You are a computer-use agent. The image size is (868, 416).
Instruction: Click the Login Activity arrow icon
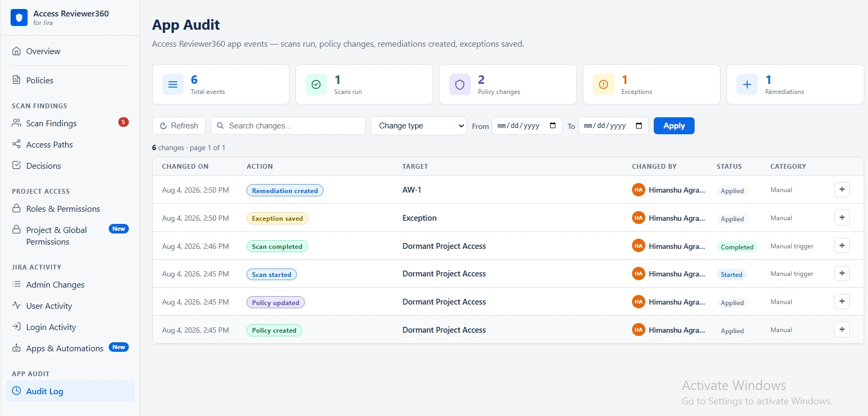tap(16, 327)
